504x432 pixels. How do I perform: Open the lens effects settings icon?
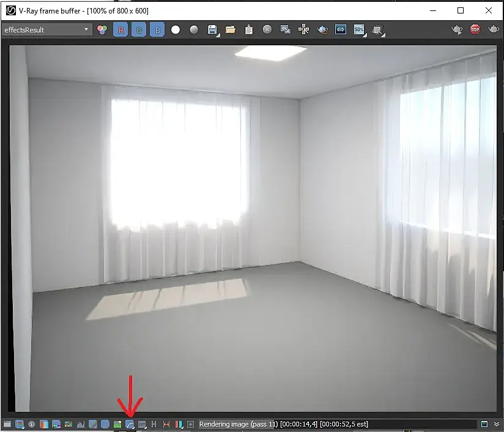[x=191, y=424]
